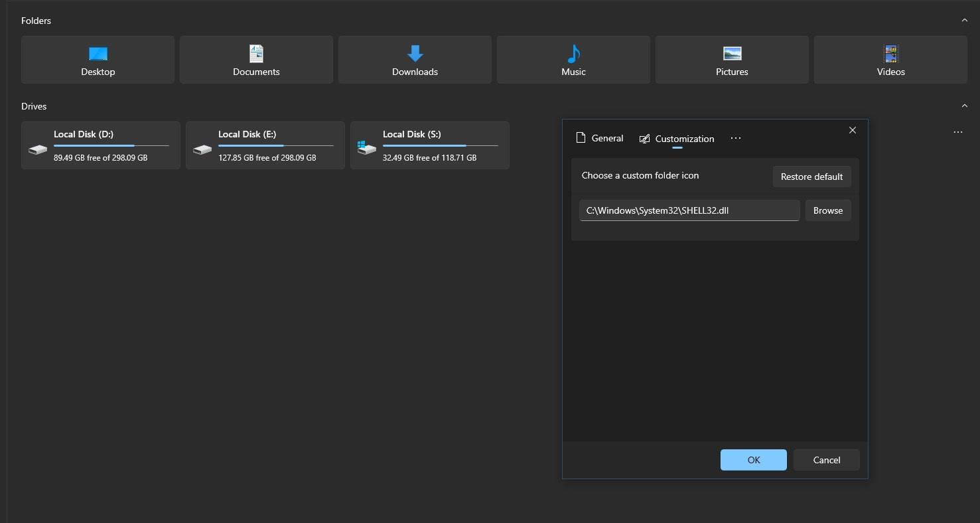Click the Drives section heading
980x523 pixels.
34,106
